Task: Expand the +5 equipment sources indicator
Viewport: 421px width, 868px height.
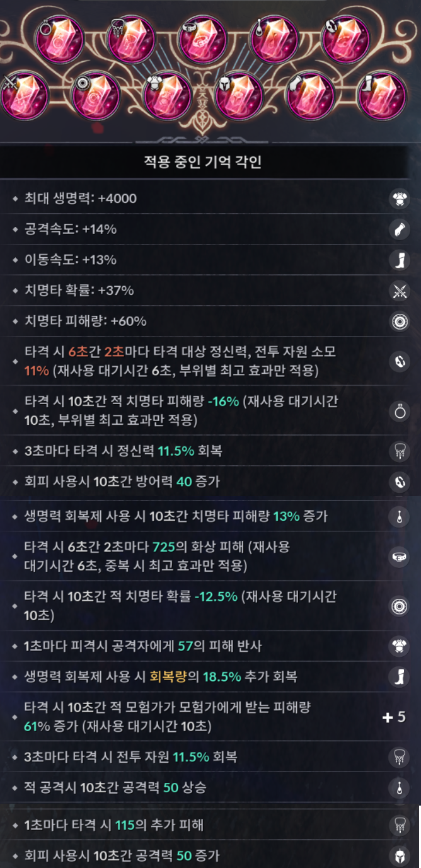Action: [395, 717]
